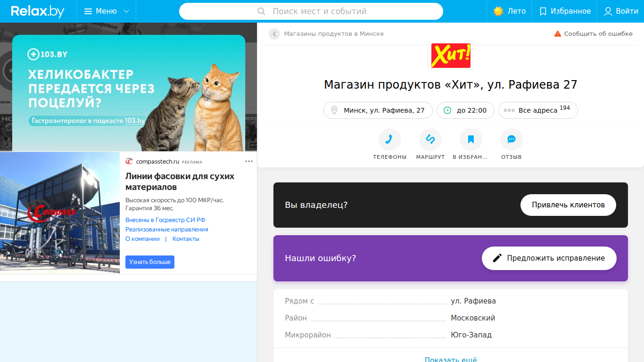Open Избранное favorites
The height and width of the screenshot is (362, 644).
564,11
